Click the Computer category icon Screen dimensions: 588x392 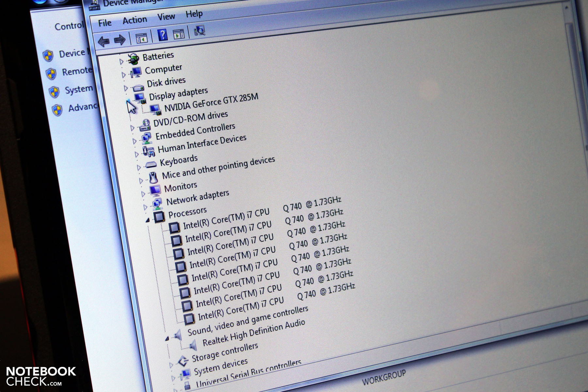(136, 72)
